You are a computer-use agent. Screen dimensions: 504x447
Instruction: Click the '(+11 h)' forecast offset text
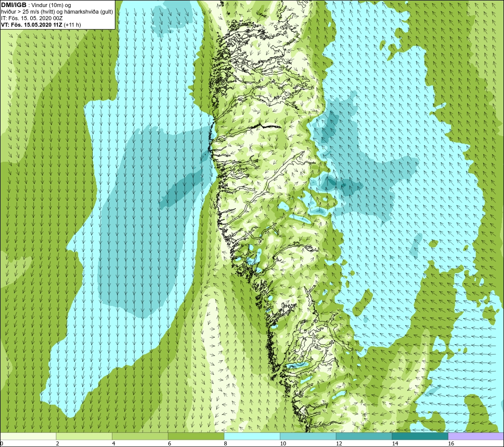(x=72, y=25)
